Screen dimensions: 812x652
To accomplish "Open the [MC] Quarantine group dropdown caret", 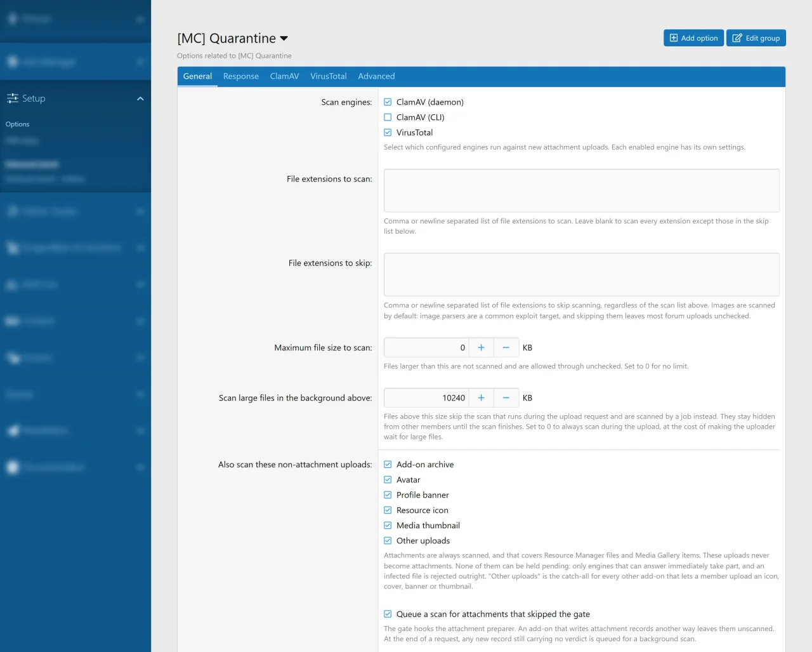I will coord(284,39).
